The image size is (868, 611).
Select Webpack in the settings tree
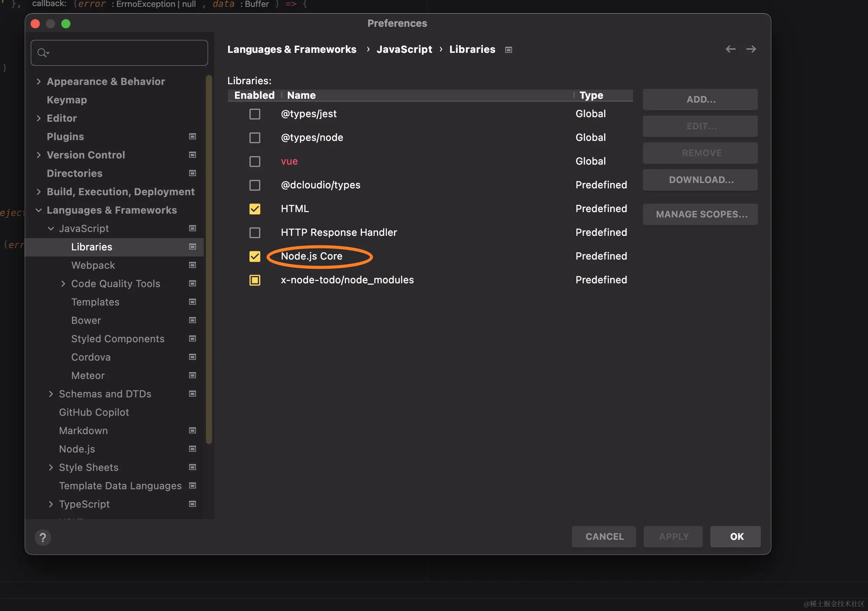93,265
